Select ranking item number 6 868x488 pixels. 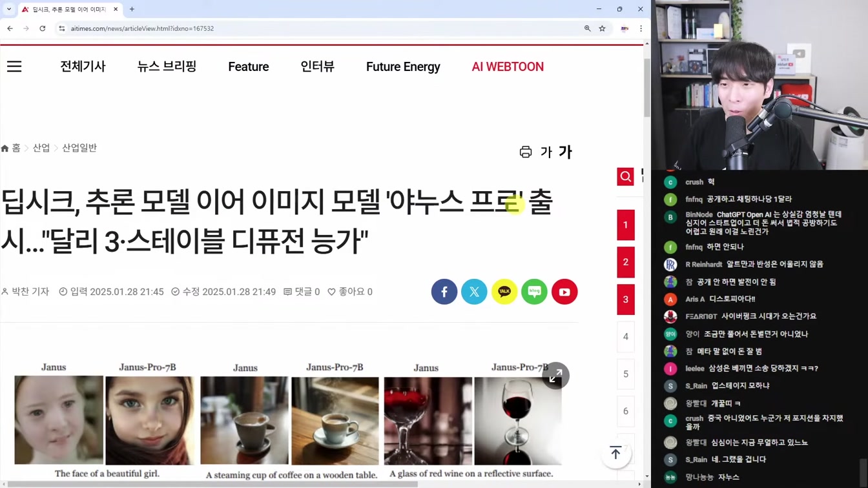(x=625, y=411)
